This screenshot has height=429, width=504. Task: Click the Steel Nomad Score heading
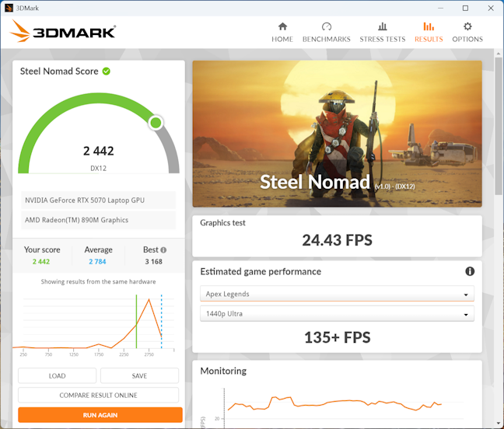pyautogui.click(x=59, y=71)
